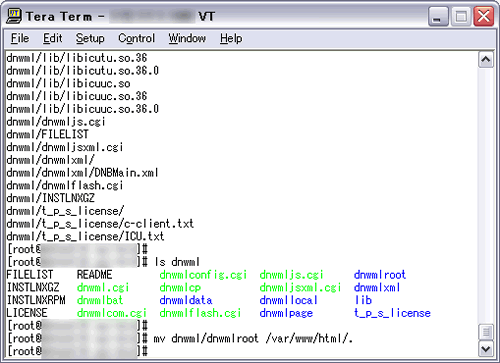Click FILELIST in the ls output
This screenshot has height=363, width=500.
[x=30, y=275]
